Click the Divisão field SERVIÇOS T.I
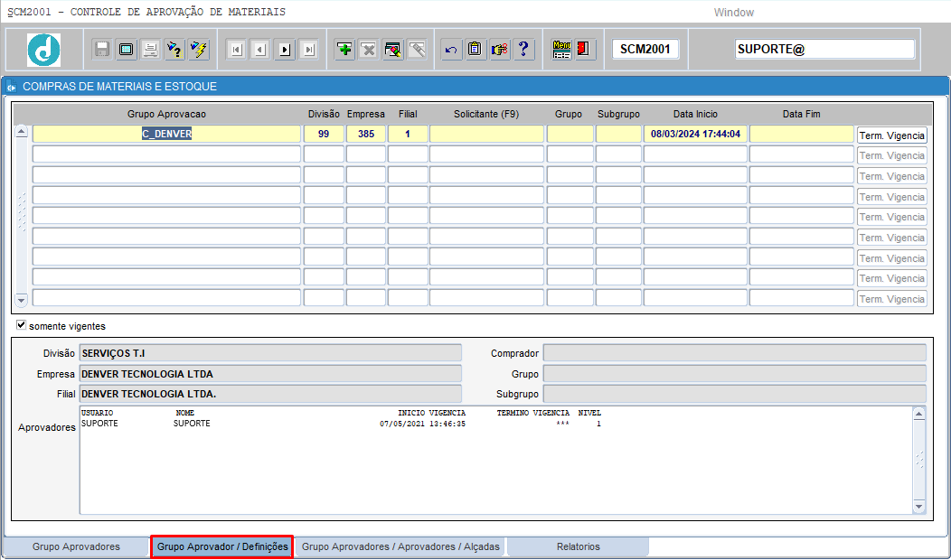Viewport: 951px width, 560px height. pyautogui.click(x=270, y=353)
